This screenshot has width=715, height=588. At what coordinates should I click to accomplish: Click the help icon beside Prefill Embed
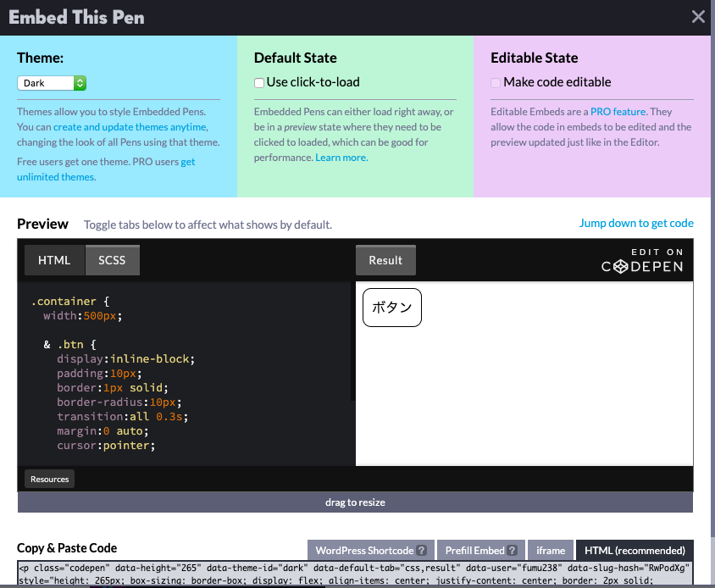click(x=512, y=550)
